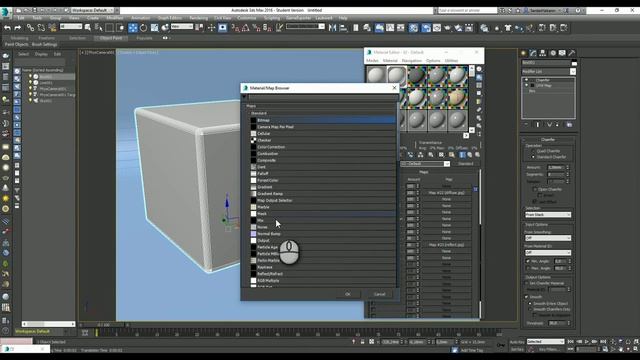The height and width of the screenshot is (360, 640).
Task: Toggle the Percent Snap icon
Action: pyautogui.click(x=256, y=28)
